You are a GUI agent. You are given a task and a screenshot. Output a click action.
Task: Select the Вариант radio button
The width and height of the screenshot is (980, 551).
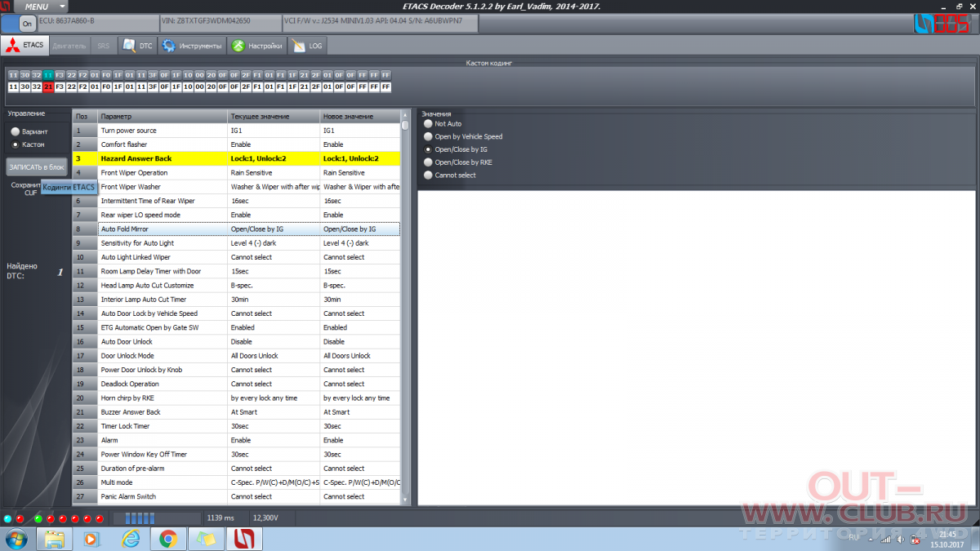coord(29,131)
